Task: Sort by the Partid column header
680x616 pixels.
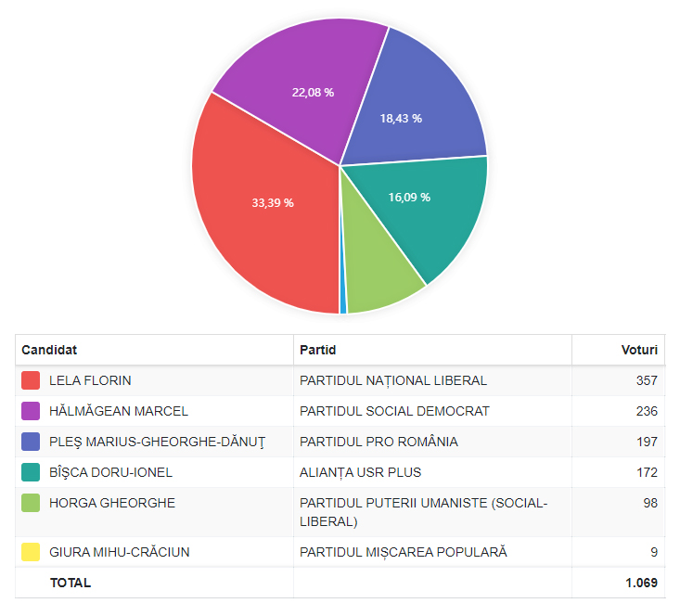Action: tap(318, 351)
